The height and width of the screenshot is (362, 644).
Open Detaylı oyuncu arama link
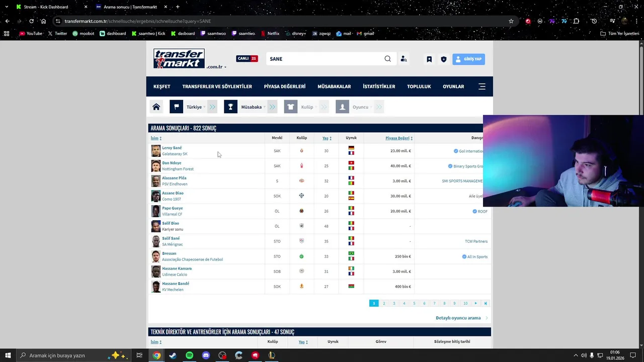[x=458, y=318]
